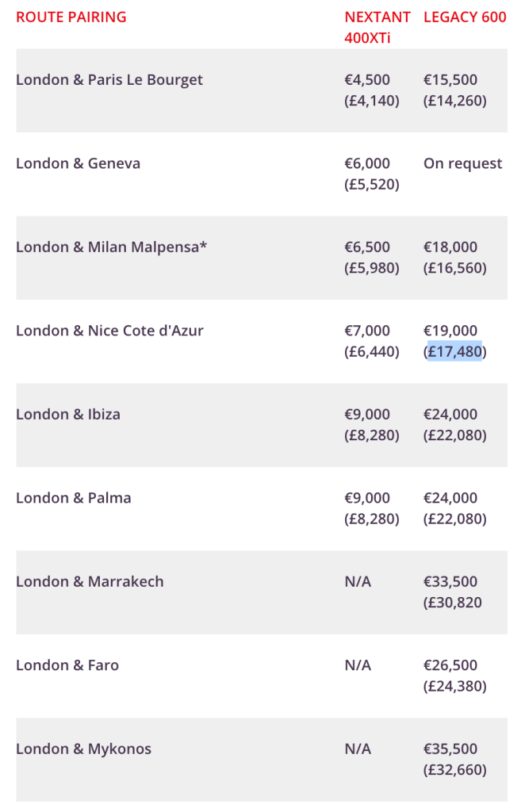Click the €7,000 Nextant price for Nice
Image resolution: width=525 pixels, height=812 pixels.
(367, 331)
